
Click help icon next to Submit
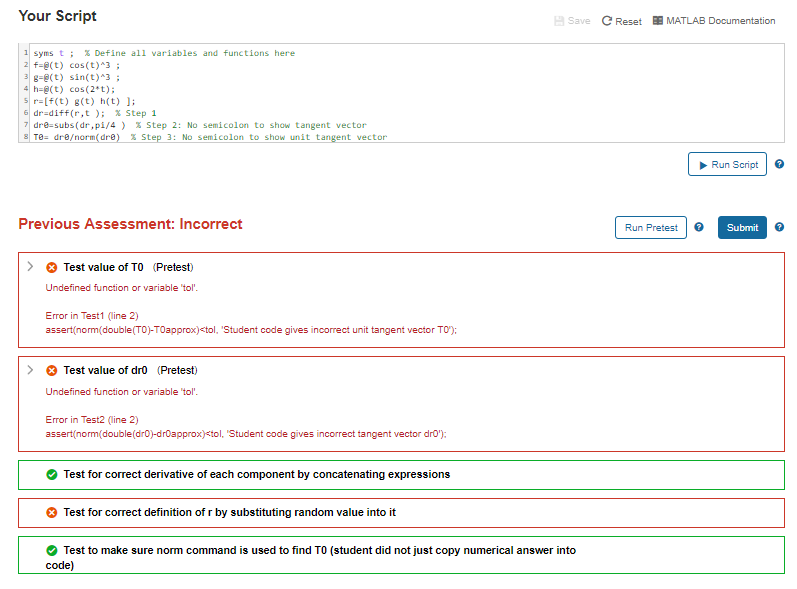[x=779, y=227]
